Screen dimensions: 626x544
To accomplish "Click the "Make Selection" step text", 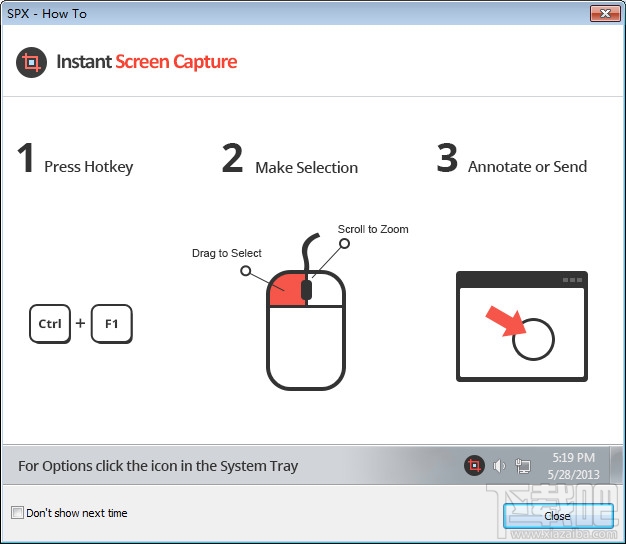I will coord(307,168).
